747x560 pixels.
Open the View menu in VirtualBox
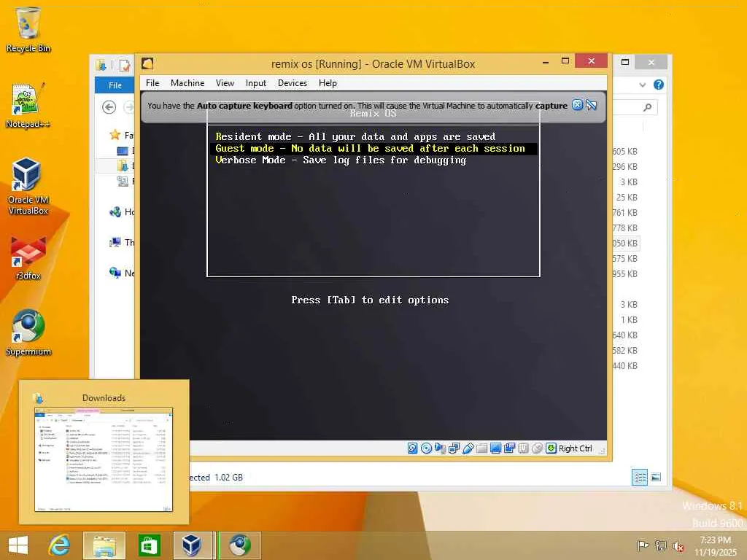pos(225,83)
